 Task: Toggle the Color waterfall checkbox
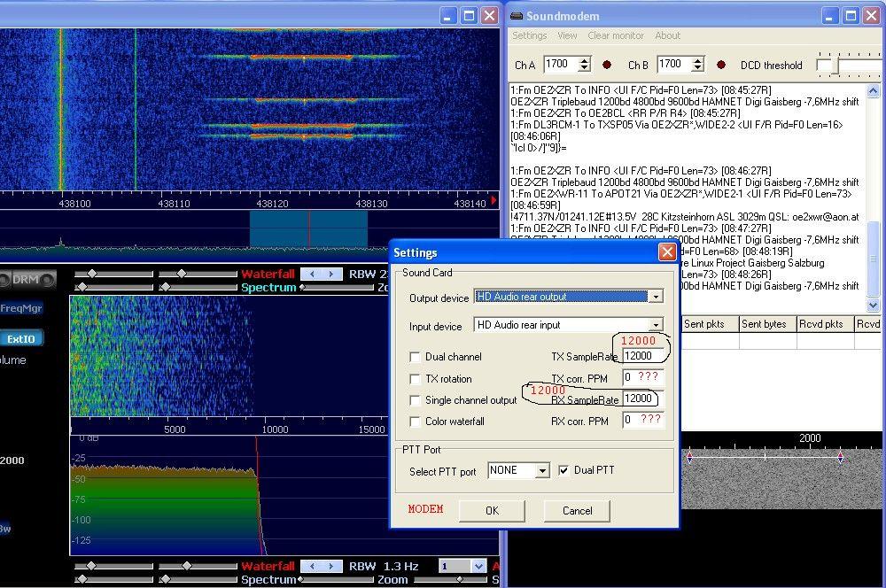pyautogui.click(x=415, y=422)
